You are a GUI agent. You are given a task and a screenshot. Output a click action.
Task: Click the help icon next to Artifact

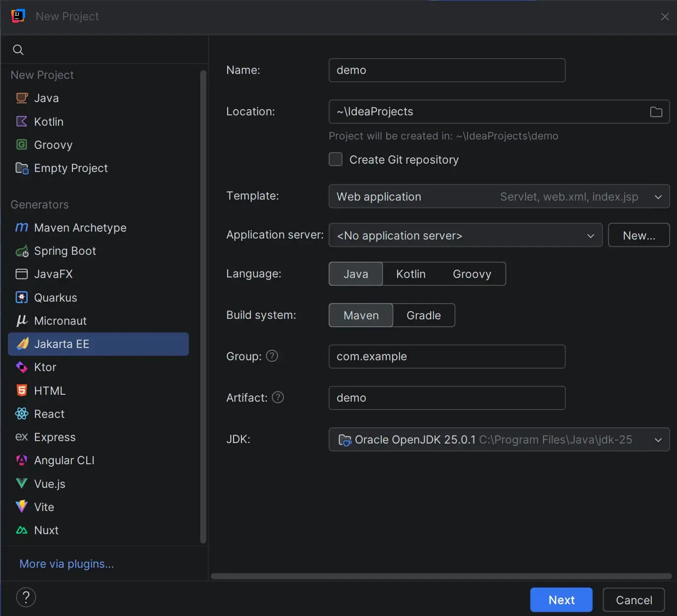(278, 397)
